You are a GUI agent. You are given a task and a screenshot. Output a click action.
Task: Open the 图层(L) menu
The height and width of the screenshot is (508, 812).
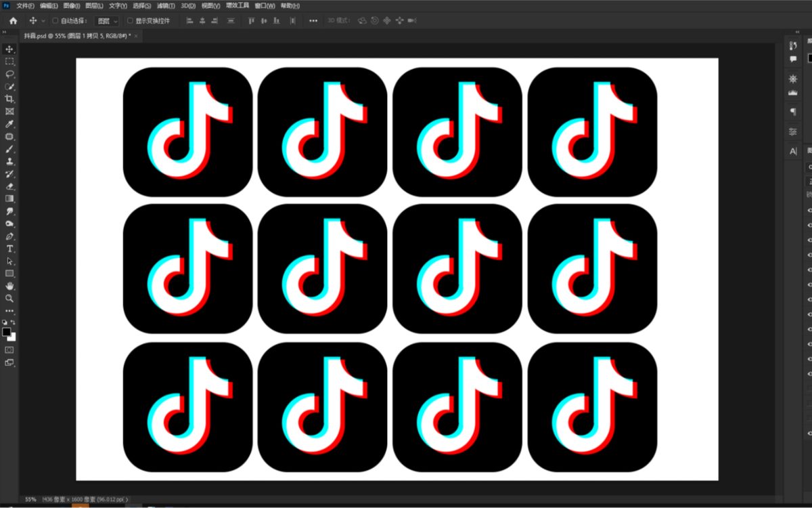tap(95, 5)
